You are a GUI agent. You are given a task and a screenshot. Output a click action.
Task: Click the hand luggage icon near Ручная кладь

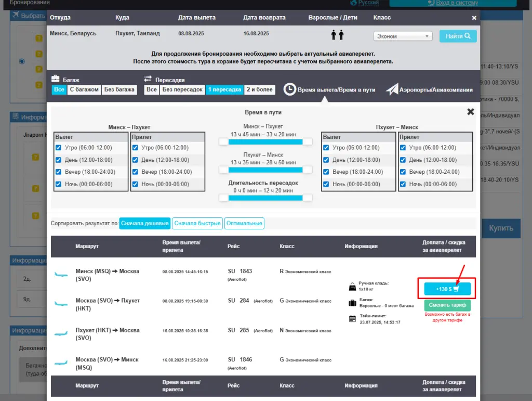[352, 286]
